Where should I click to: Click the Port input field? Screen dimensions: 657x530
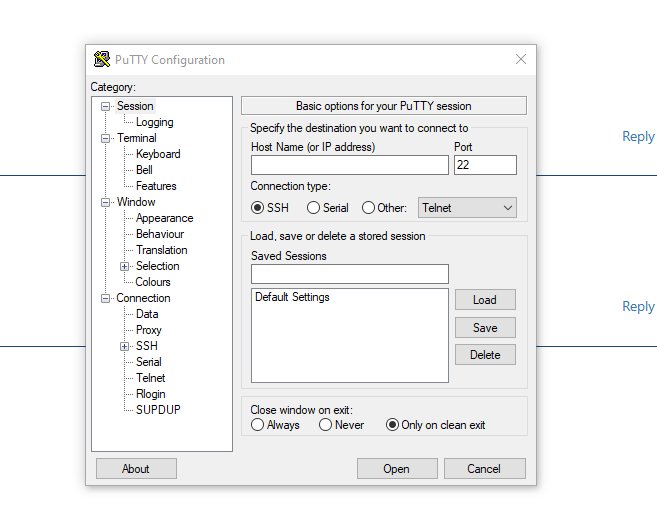pos(485,165)
